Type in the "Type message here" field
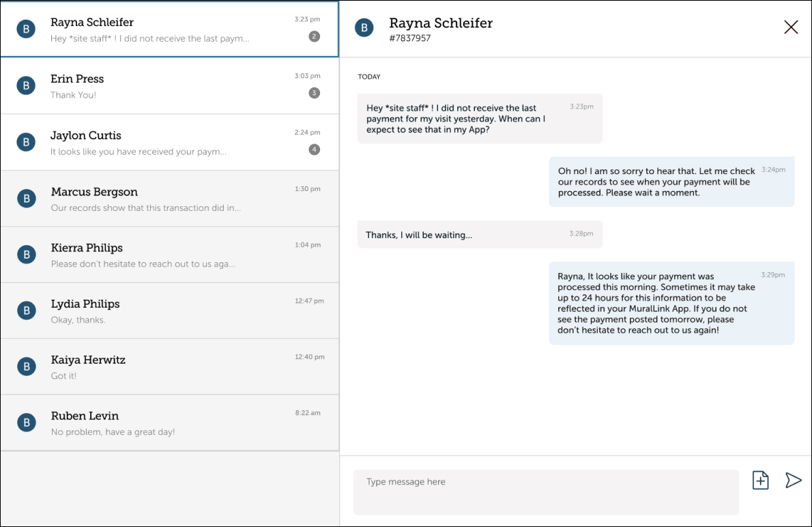The height and width of the screenshot is (527, 812). tap(546, 492)
